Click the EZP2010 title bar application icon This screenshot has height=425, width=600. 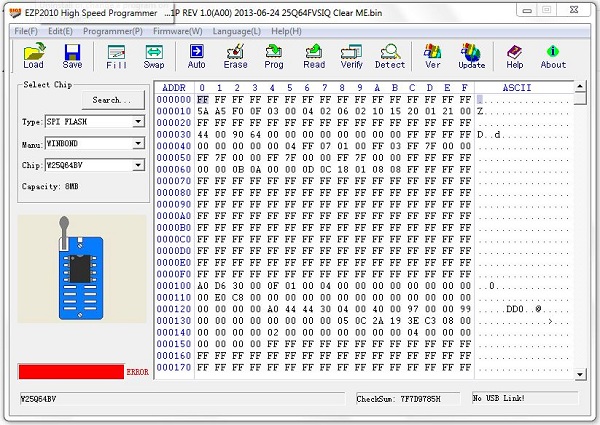coord(15,13)
